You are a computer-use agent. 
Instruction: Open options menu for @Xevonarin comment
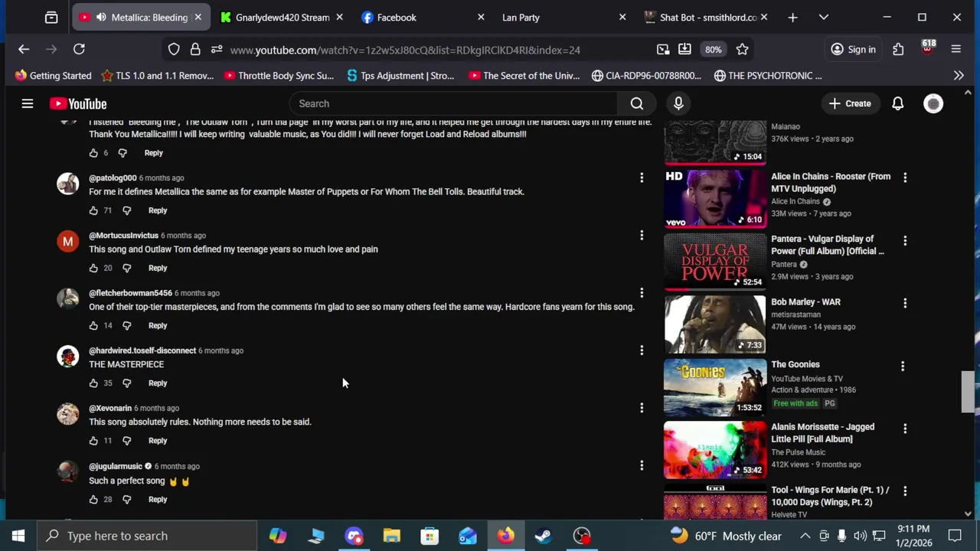[642, 408]
